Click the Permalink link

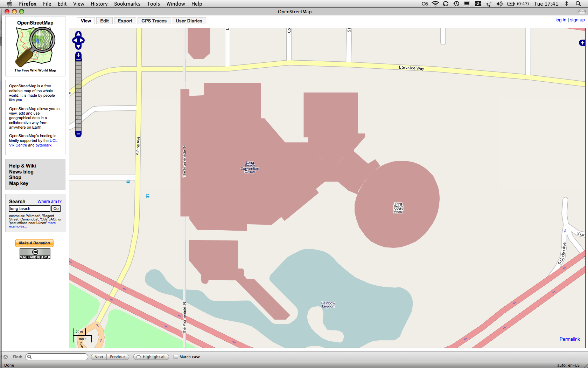click(569, 339)
